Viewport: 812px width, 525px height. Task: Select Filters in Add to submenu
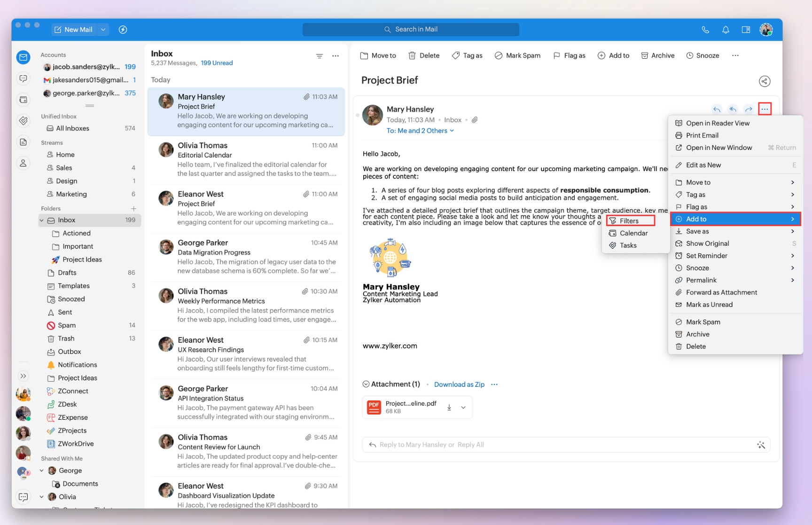click(630, 221)
